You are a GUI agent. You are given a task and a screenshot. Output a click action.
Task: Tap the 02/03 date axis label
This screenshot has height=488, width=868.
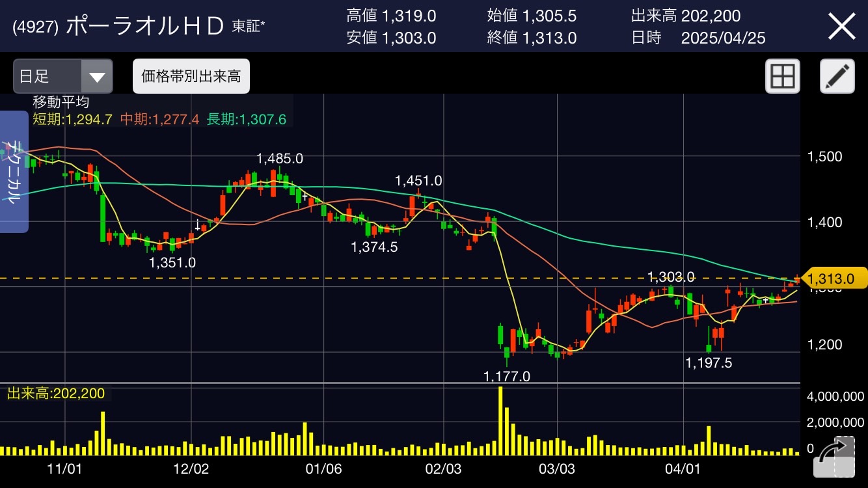tap(442, 468)
